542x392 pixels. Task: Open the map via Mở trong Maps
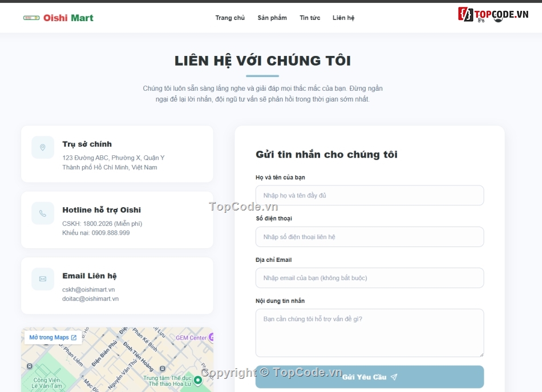pyautogui.click(x=53, y=337)
